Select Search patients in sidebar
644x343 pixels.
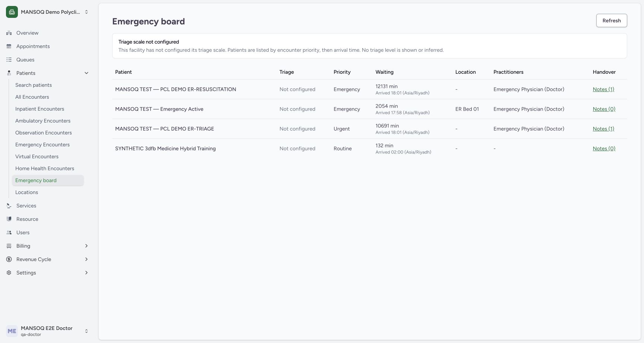coord(34,85)
